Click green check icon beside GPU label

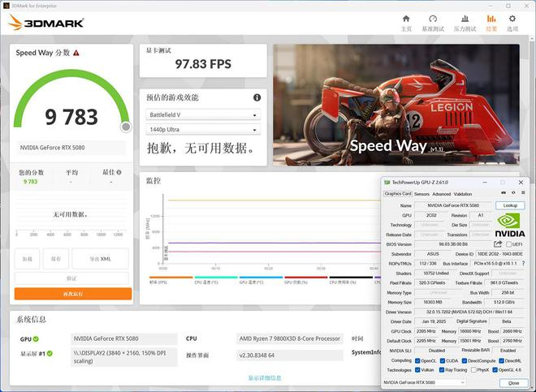pyautogui.click(x=36, y=339)
